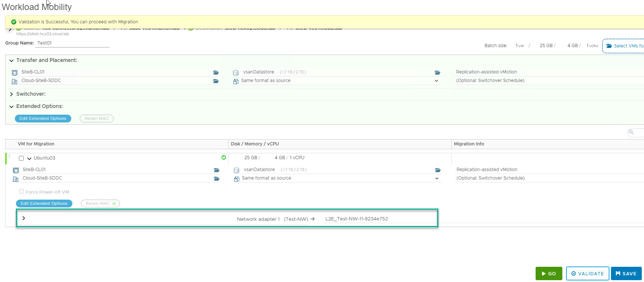Image resolution: width=644 pixels, height=282 pixels.
Task: Click folder icon next to Ubuntu03's Cloud-SiteB-SDDC
Action: coord(216,178)
